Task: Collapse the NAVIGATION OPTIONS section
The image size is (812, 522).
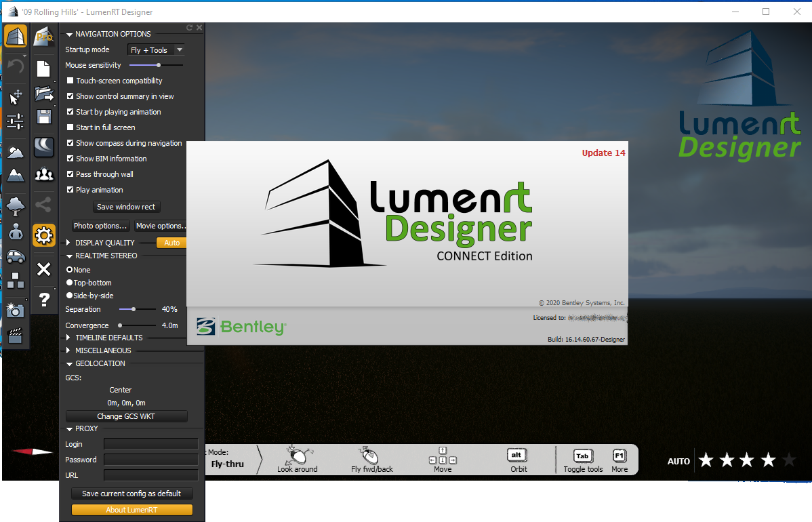Action: pyautogui.click(x=69, y=35)
